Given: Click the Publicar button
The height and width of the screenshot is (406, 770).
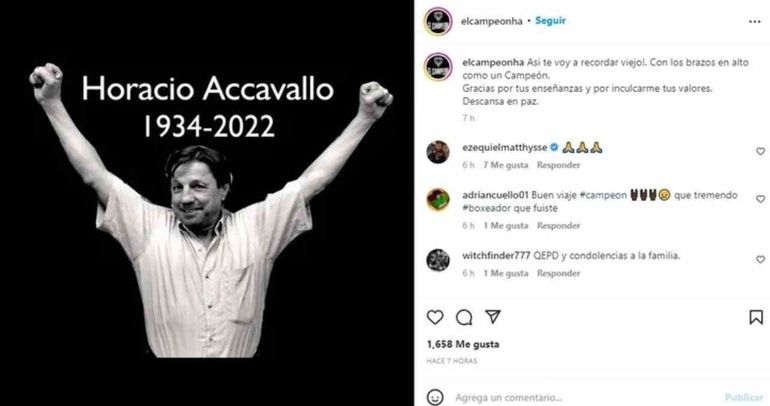Looking at the screenshot, I should (x=744, y=397).
